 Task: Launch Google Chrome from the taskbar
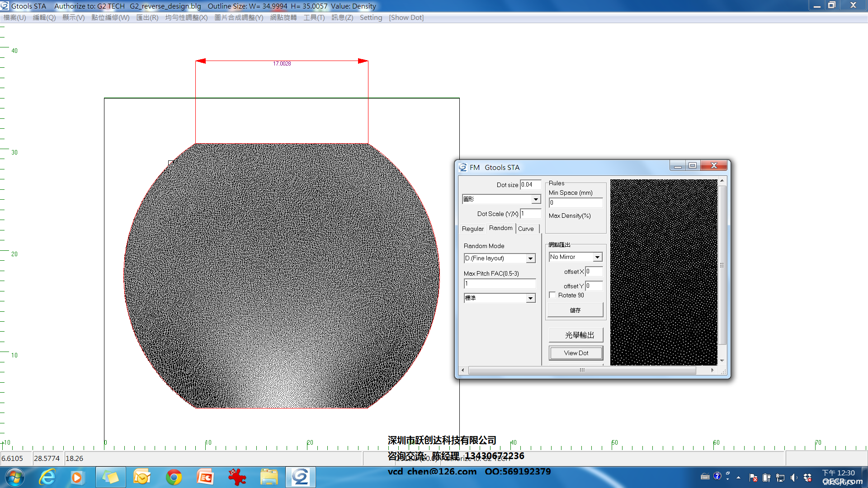coord(174,477)
